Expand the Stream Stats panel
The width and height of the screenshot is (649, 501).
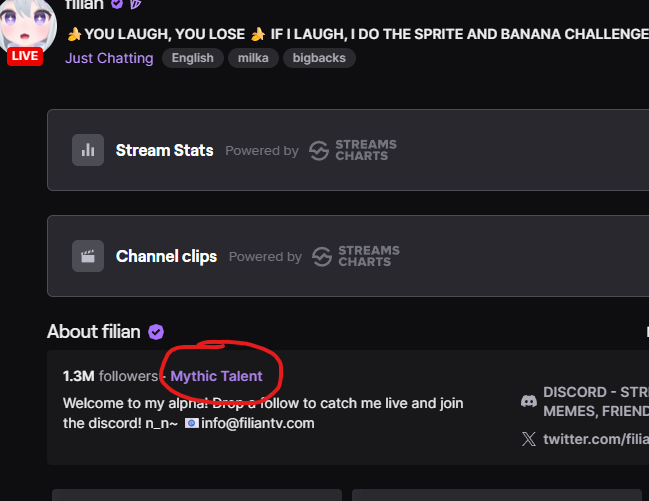coord(348,150)
